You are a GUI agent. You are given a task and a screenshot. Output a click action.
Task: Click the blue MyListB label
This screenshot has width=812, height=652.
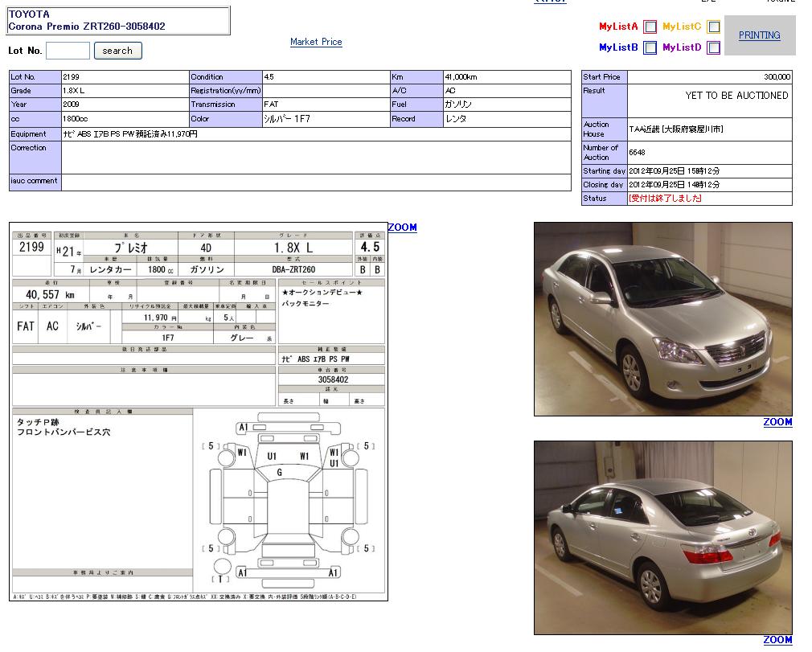click(x=618, y=48)
